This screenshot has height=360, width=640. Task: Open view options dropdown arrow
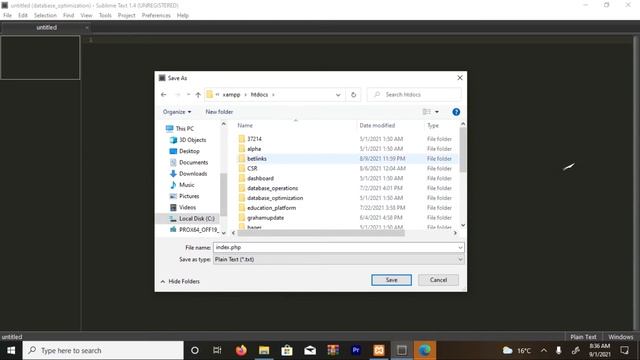[x=437, y=112]
